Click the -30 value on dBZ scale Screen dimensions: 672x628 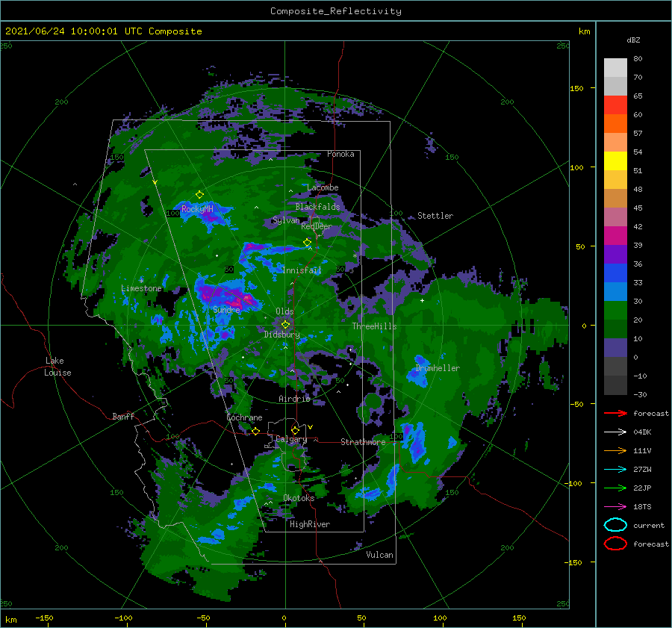640,394
